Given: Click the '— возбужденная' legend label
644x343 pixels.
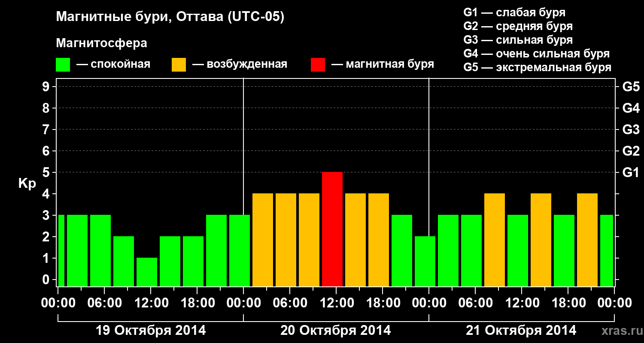Looking at the screenshot, I should pyautogui.click(x=240, y=65).
